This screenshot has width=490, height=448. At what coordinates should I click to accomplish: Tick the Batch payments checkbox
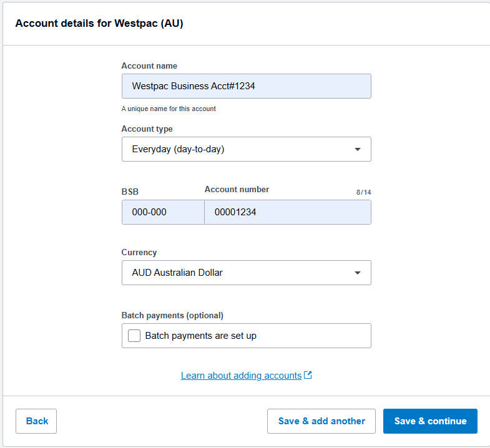point(134,336)
